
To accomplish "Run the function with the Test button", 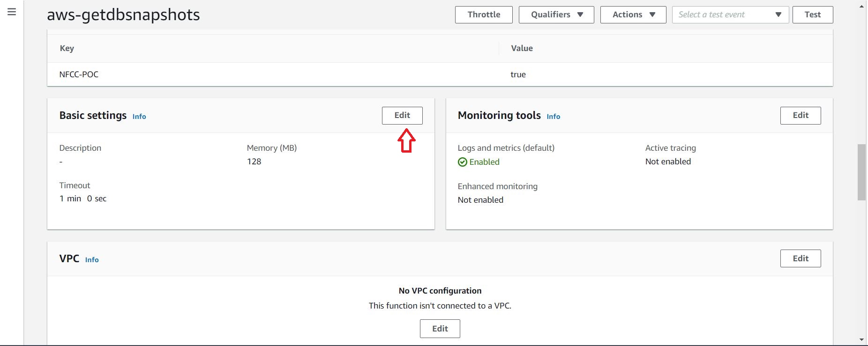I will [812, 15].
